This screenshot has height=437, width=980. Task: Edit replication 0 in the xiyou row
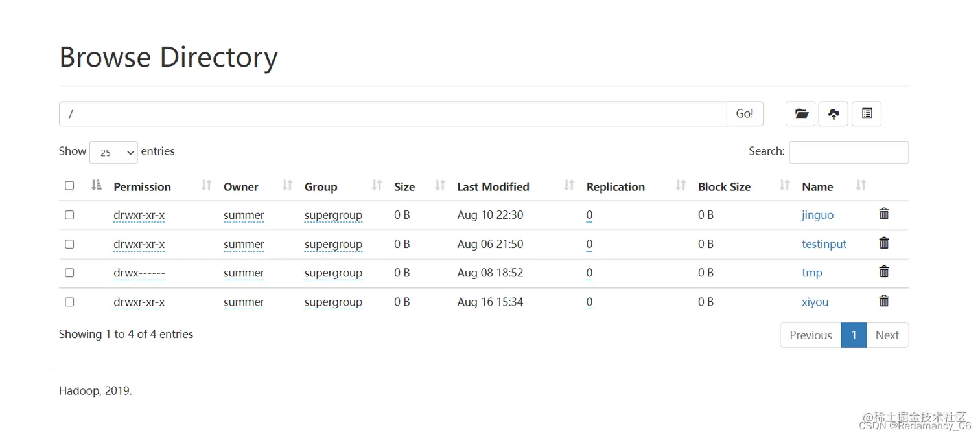pos(589,302)
